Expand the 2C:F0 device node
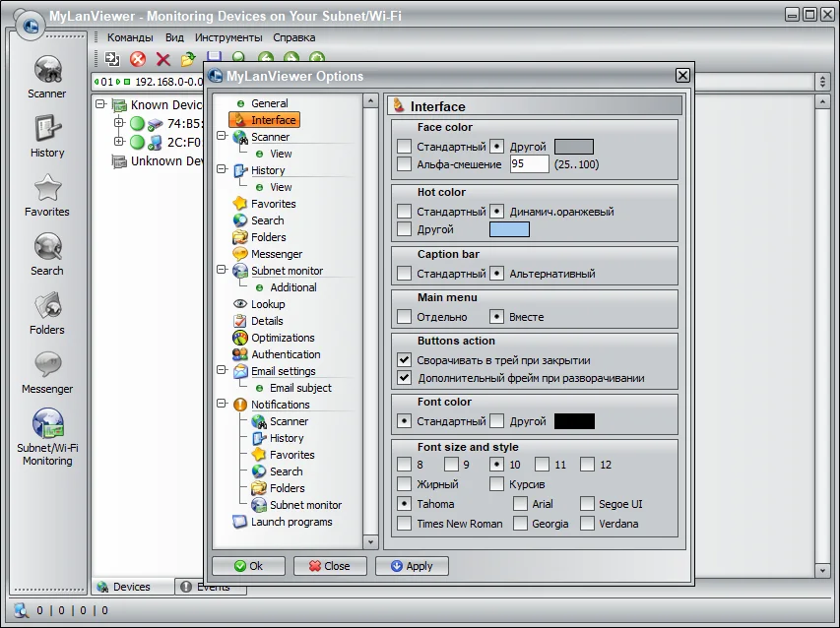840x628 pixels. pyautogui.click(x=119, y=142)
